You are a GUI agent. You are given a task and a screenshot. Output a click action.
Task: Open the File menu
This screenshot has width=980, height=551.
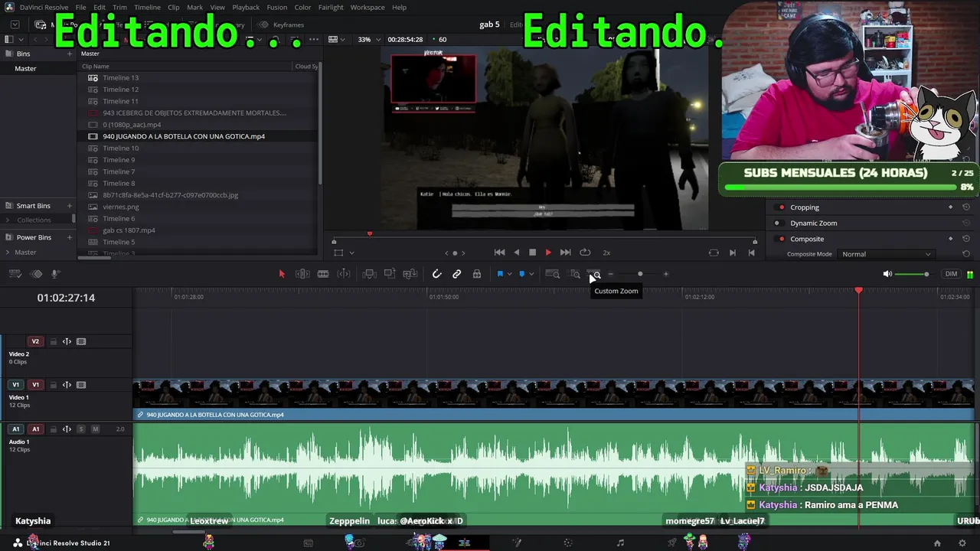click(x=80, y=8)
